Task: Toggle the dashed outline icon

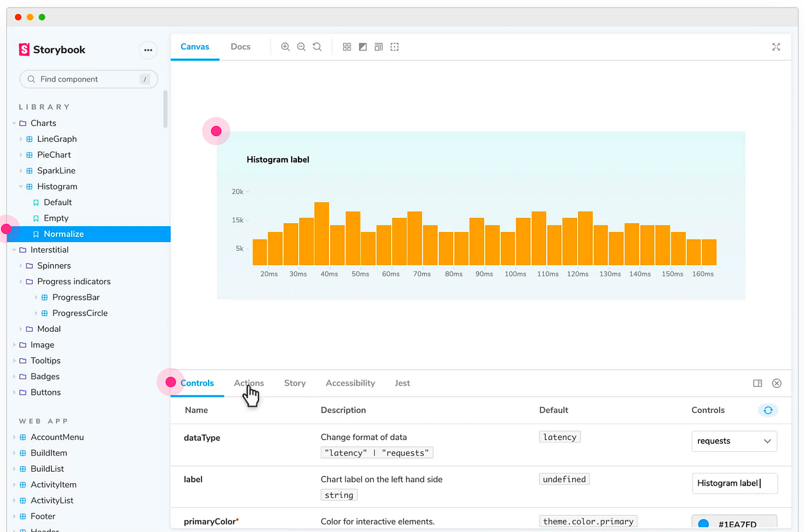Action: click(395, 47)
